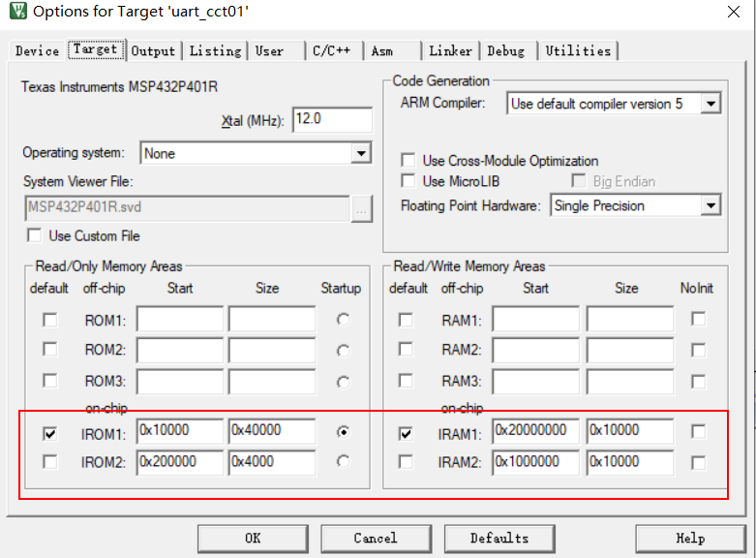The width and height of the screenshot is (756, 558).
Task: Edit IROM2 Start address 0x200000
Action: 180,462
